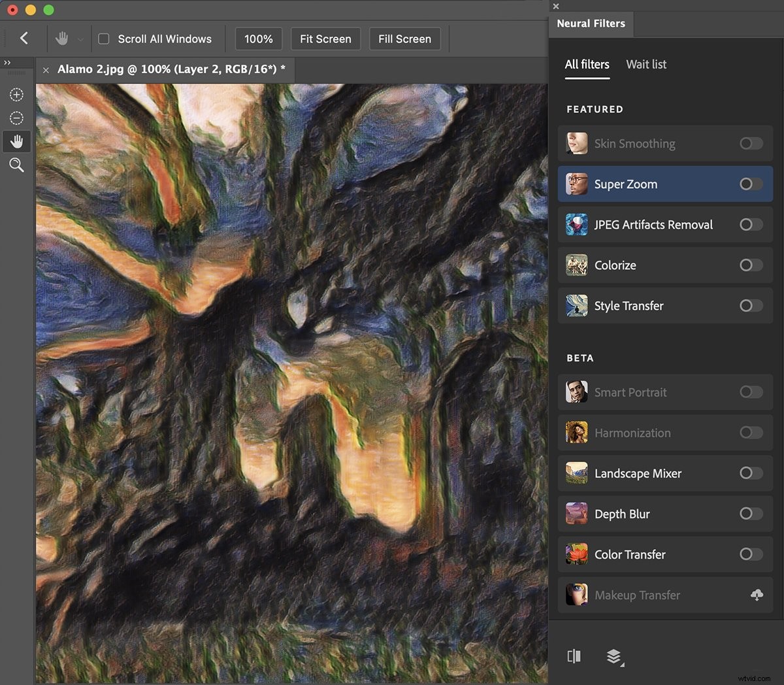Enable the Super Zoom toggle
The width and height of the screenshot is (784, 685).
click(x=751, y=184)
